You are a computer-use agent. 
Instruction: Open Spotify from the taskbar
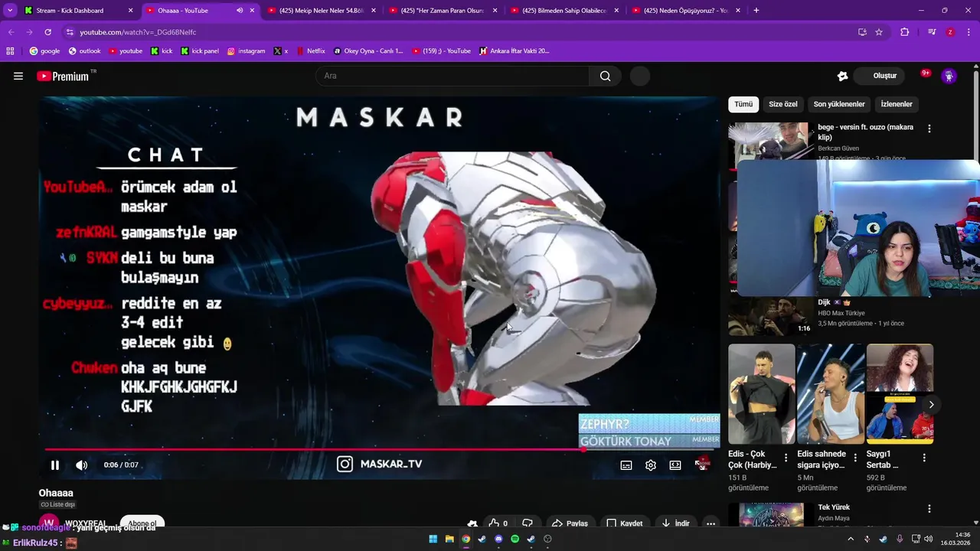[x=514, y=539]
